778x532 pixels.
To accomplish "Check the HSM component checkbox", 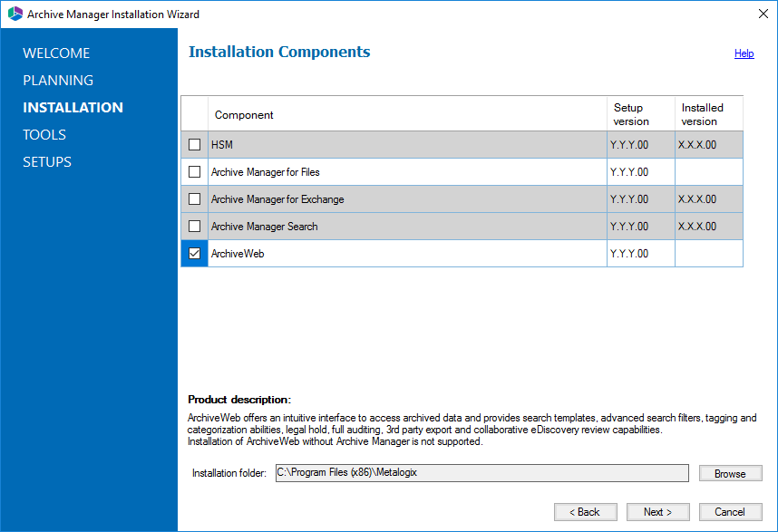I will tap(194, 145).
